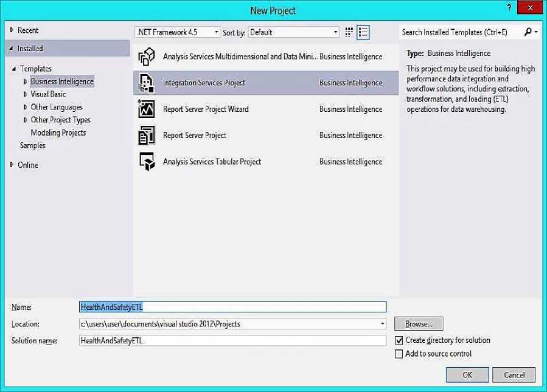Viewport: 547px width, 392px height.
Task: Click the Analysis Services Multidimensional project icon
Action: (x=147, y=57)
